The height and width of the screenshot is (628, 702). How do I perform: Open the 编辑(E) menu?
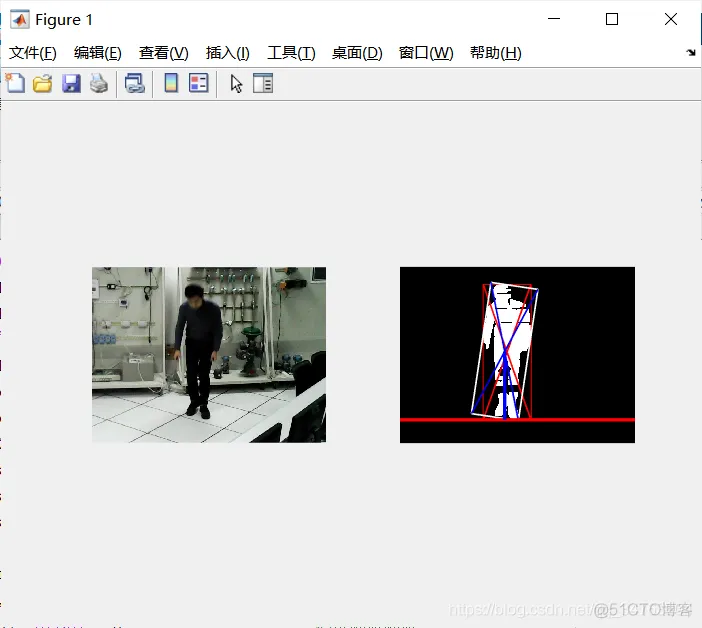(98, 53)
